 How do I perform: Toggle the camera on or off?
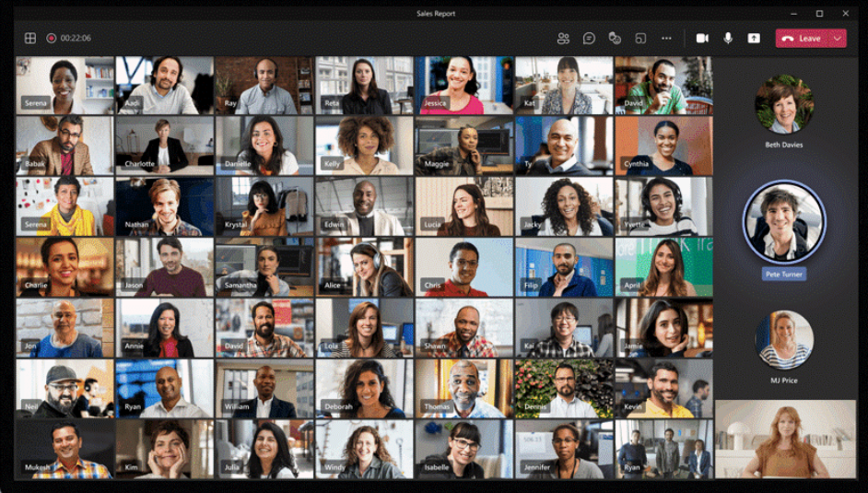click(x=702, y=38)
